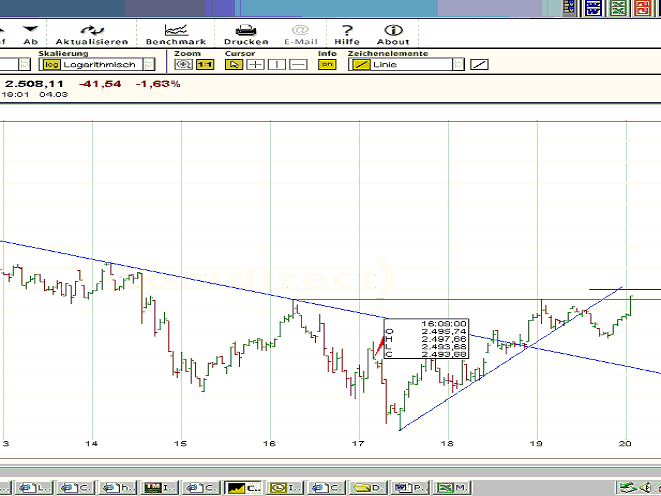Screen dimensions: 661x496
Task: Click the Aktualisieren refresh icon
Action: [x=92, y=30]
